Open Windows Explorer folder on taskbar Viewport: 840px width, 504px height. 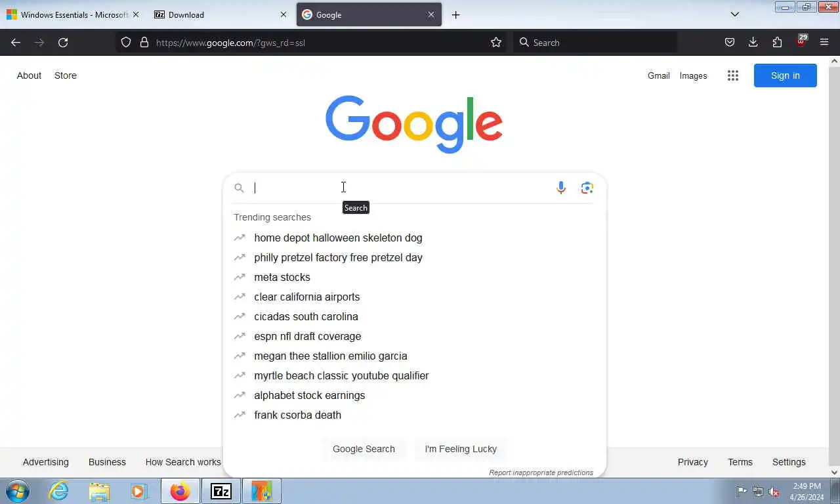point(99,491)
